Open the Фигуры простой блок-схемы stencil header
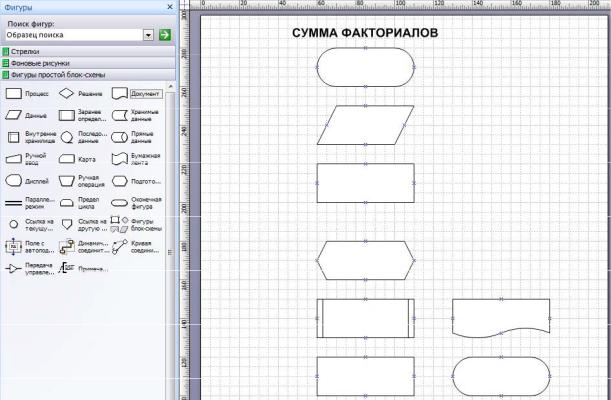This screenshot has height=400, width=611. 88,75
